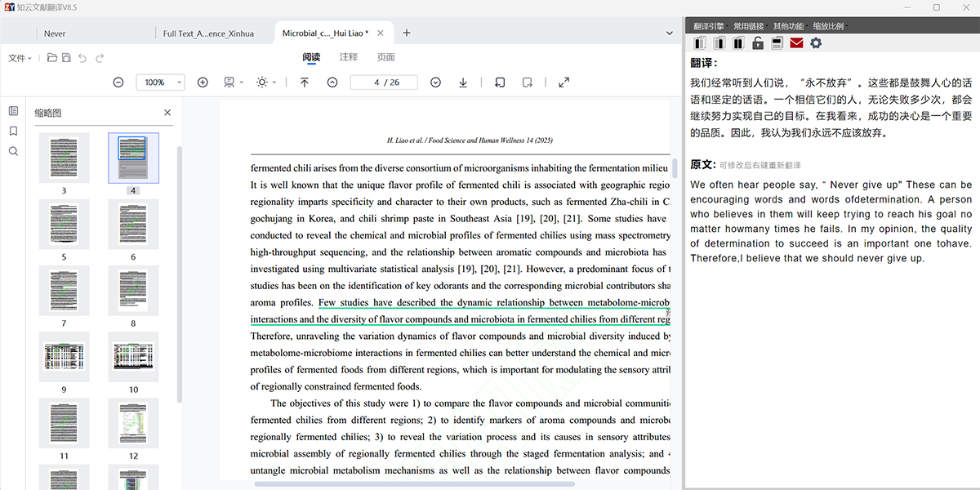Click the zoom in plus icon
This screenshot has height=490, width=980.
tap(203, 82)
